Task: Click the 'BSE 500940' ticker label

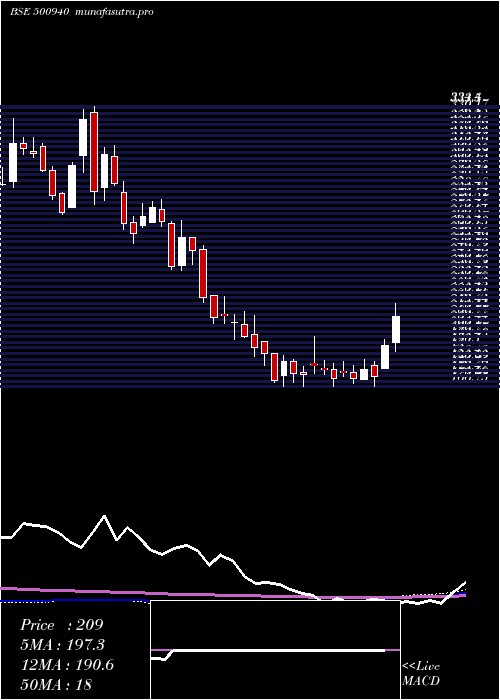Action: point(39,12)
